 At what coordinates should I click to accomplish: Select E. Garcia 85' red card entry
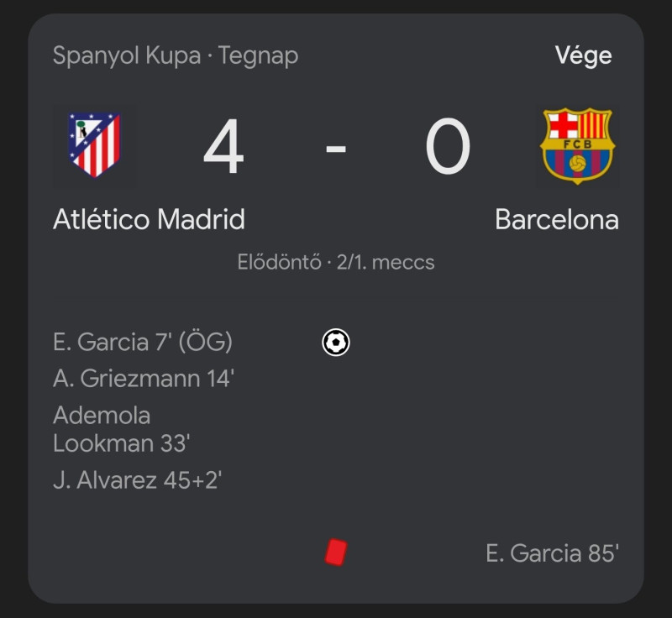coord(552,553)
